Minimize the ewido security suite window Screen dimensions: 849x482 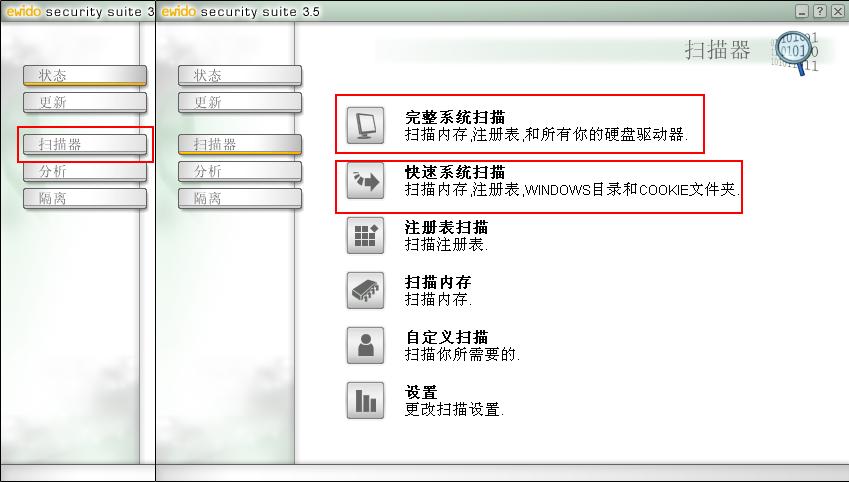802,11
